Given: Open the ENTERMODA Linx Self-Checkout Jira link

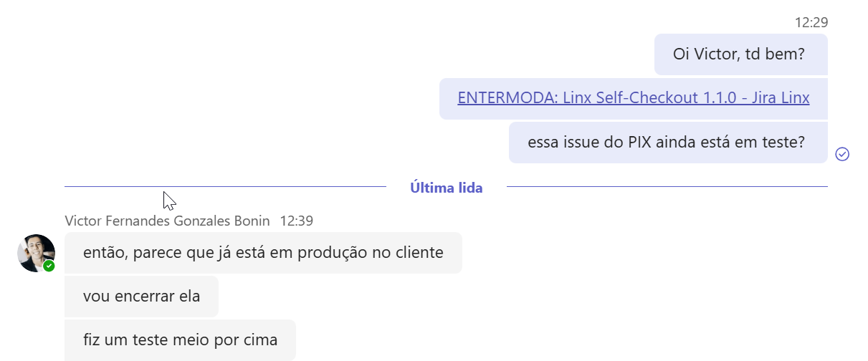Looking at the screenshot, I should [x=633, y=98].
